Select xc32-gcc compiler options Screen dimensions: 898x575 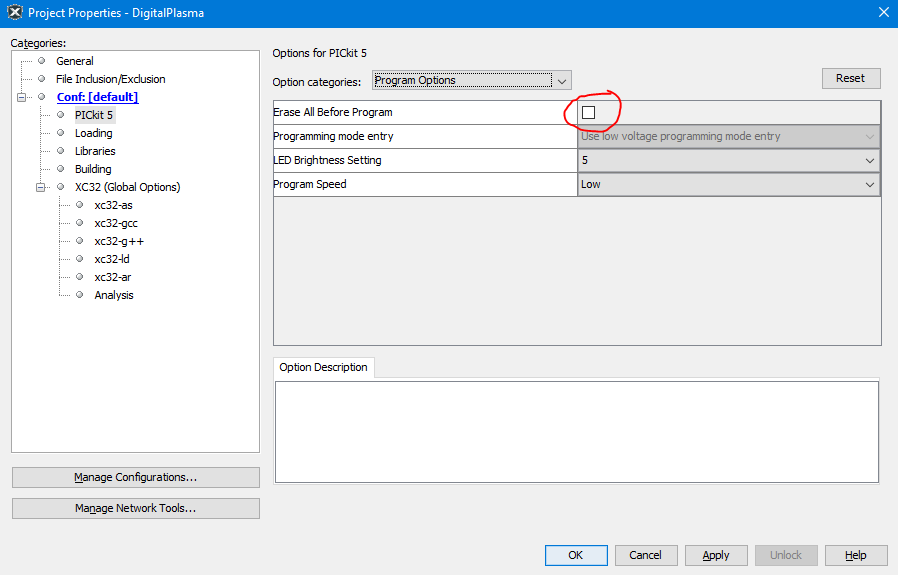click(116, 223)
